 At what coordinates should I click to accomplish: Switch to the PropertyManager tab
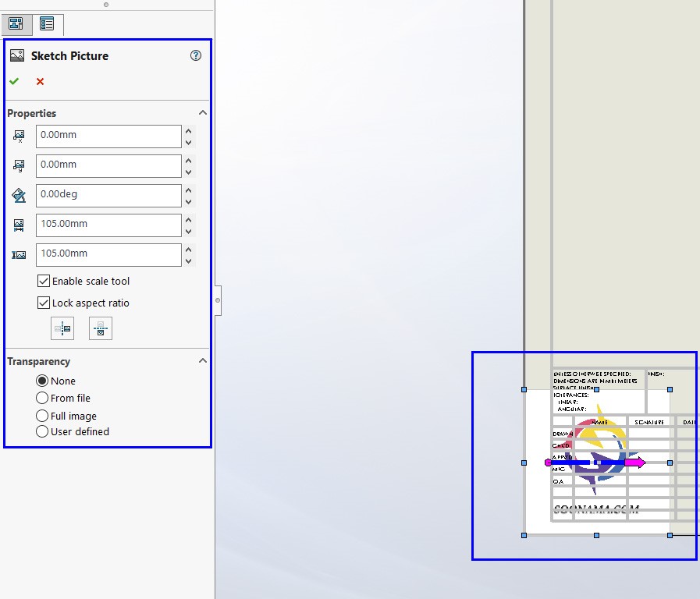coord(47,23)
